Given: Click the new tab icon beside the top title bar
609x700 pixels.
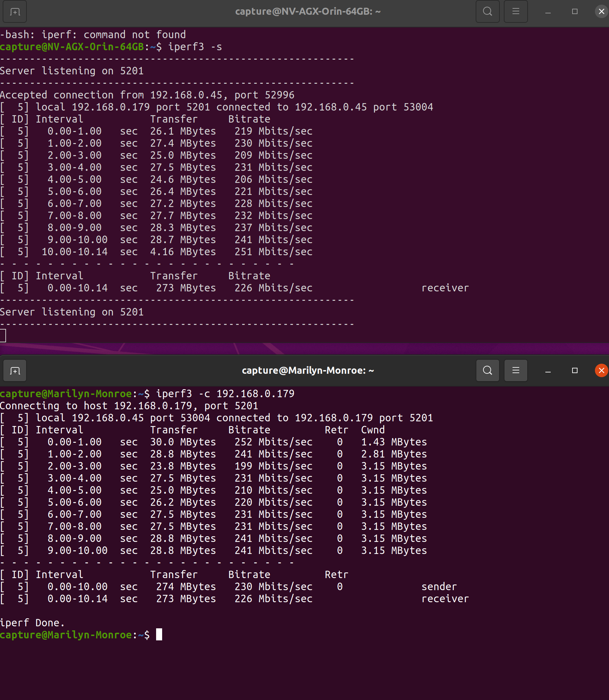Looking at the screenshot, I should (x=15, y=11).
